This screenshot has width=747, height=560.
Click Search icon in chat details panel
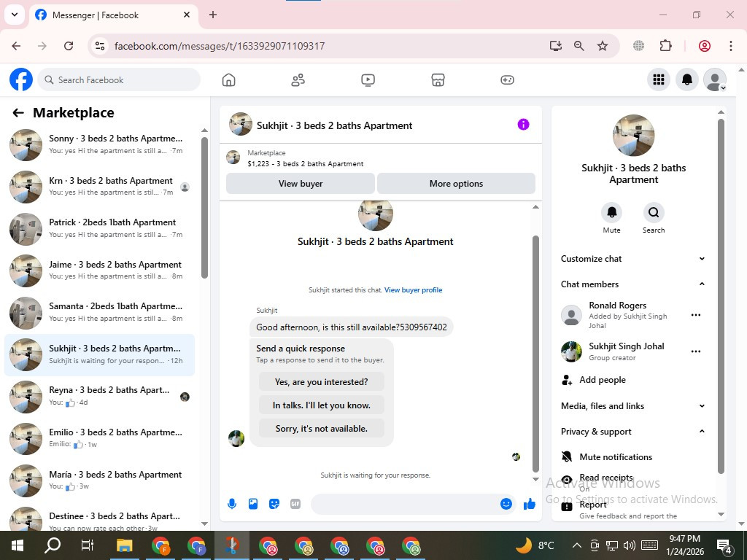[654, 212]
